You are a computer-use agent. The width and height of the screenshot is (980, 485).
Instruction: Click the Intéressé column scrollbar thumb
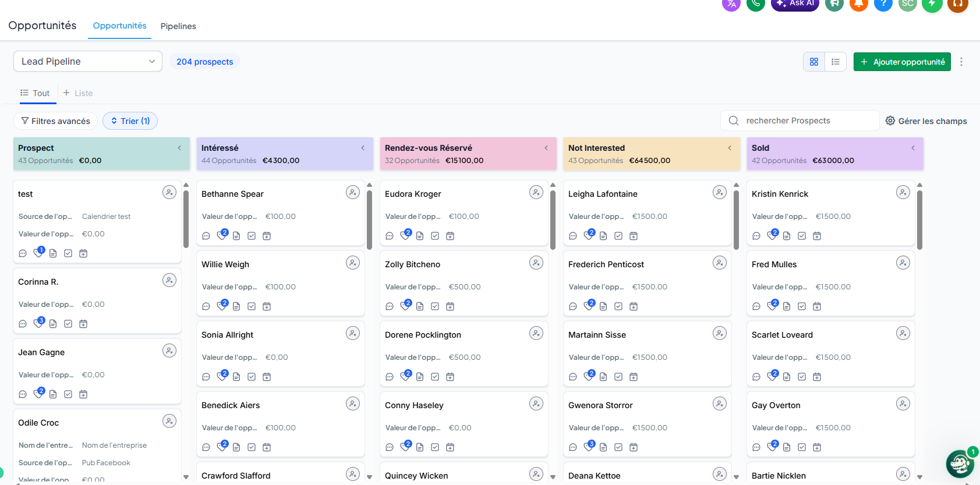coord(369,219)
